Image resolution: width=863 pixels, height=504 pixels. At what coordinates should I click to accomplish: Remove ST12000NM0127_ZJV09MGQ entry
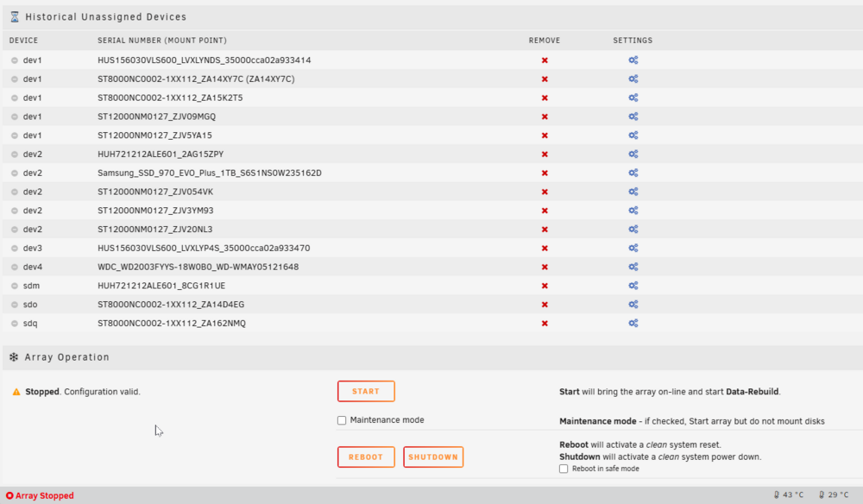[x=545, y=117]
